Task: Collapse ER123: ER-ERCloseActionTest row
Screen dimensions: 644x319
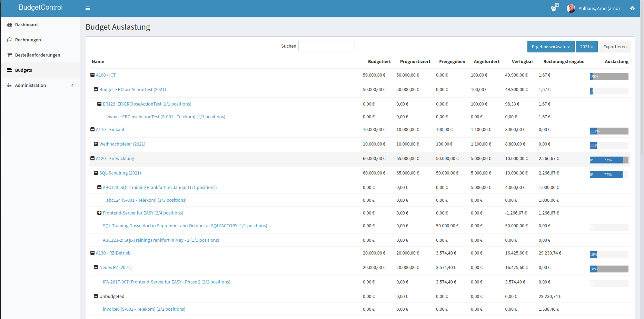Action: pyautogui.click(x=99, y=104)
